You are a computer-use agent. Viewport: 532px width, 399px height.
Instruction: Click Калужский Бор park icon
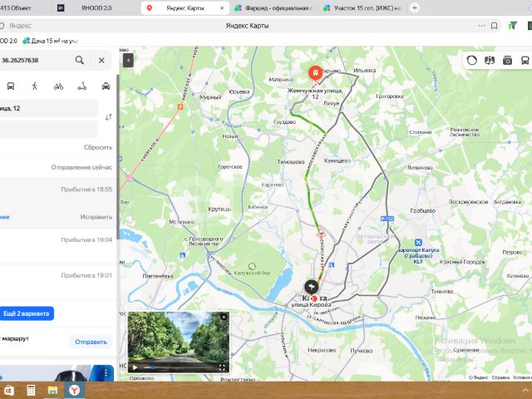[252, 266]
